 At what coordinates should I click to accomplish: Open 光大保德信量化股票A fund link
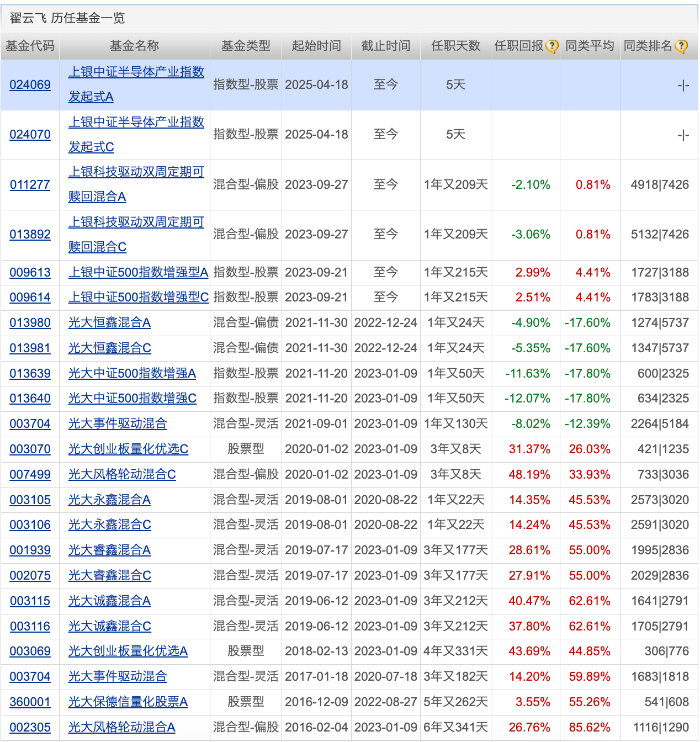coord(128,702)
